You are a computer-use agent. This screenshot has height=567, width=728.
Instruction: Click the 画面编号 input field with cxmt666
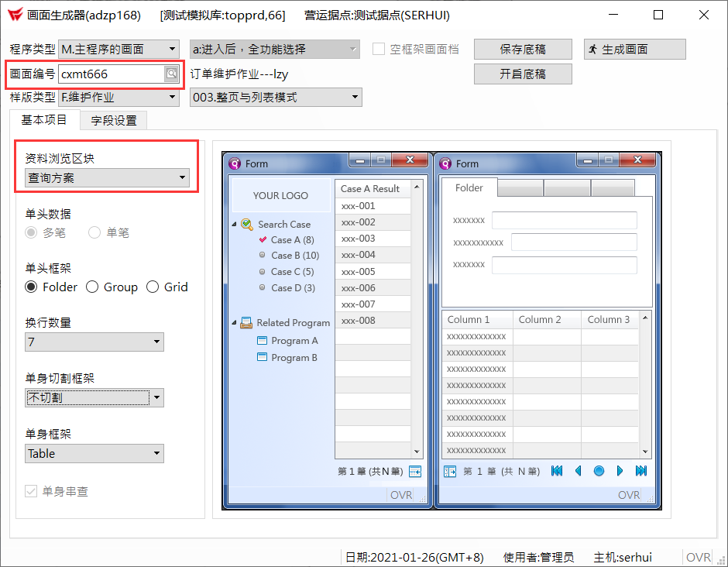111,74
